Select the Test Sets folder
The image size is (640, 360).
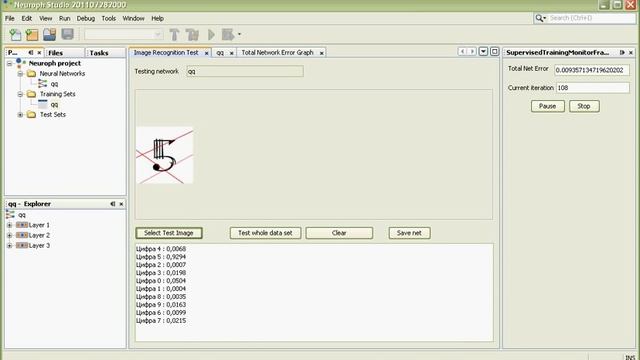(53, 115)
